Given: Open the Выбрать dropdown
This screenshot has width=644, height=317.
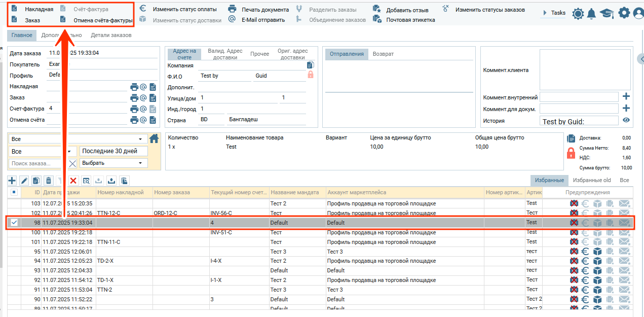Looking at the screenshot, I should (x=113, y=163).
